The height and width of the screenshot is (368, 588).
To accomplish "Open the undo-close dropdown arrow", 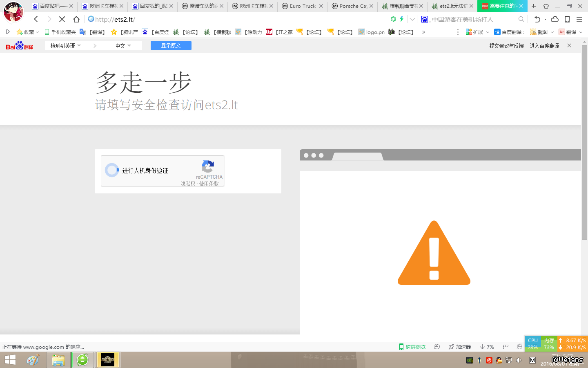I will tap(545, 19).
